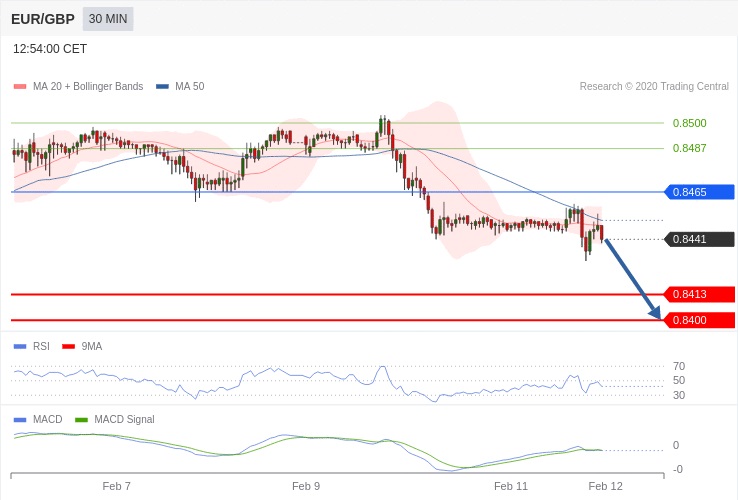The width and height of the screenshot is (738, 500).
Task: Click the MA 20 + Bollinger Bands legend swatch
Action: point(19,87)
